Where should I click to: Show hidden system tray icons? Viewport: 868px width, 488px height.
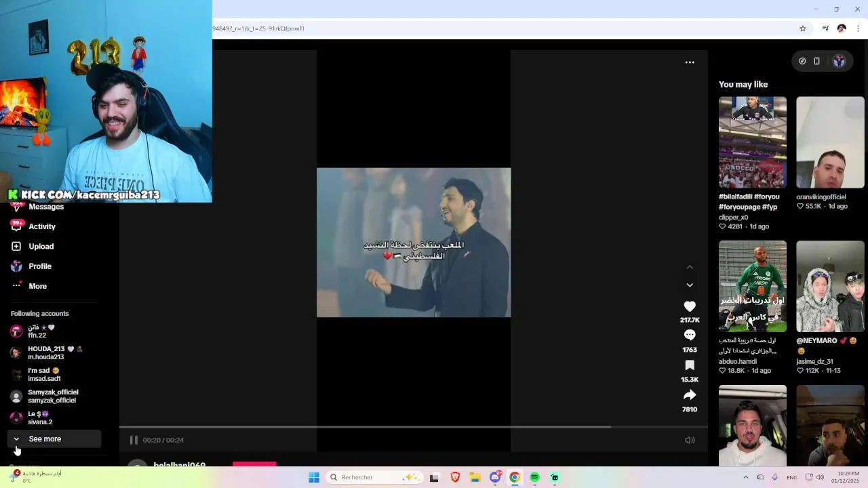745,477
